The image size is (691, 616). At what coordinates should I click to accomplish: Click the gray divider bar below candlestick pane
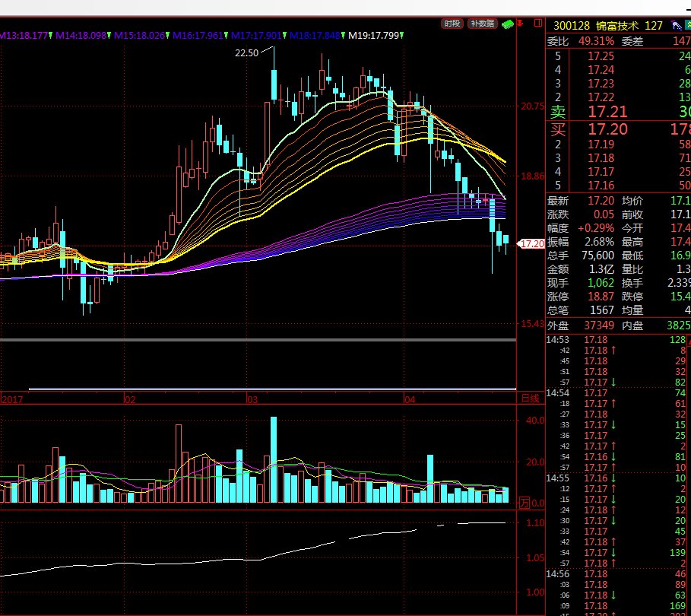[258, 340]
